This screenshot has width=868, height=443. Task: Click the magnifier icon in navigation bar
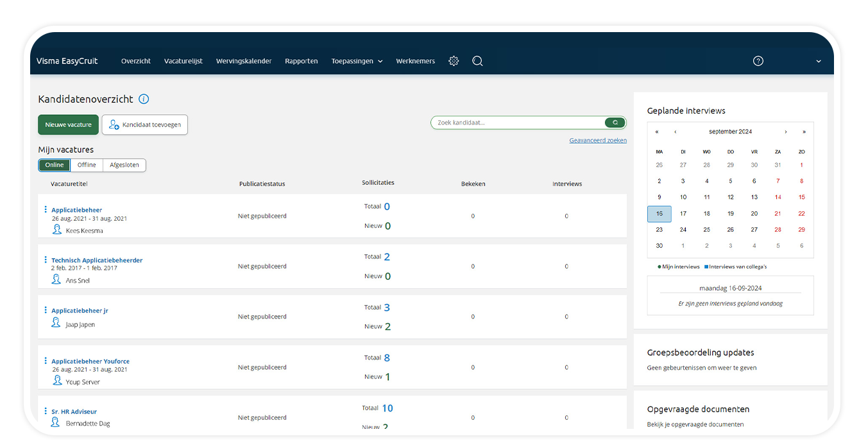coord(477,61)
